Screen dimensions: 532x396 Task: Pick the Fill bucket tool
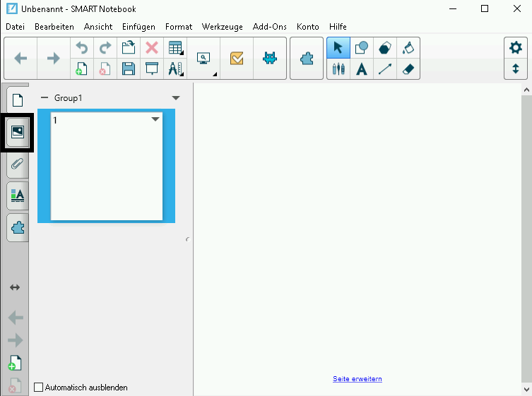click(408, 47)
